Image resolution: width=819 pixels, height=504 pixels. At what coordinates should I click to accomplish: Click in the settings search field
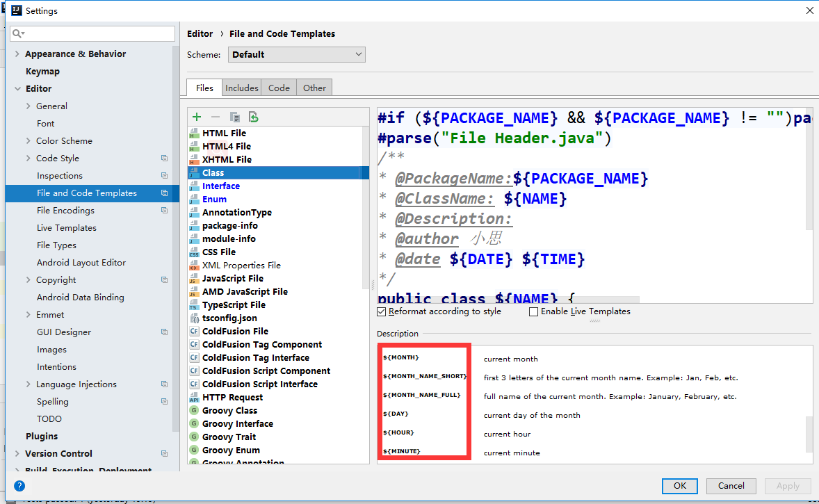coord(92,33)
